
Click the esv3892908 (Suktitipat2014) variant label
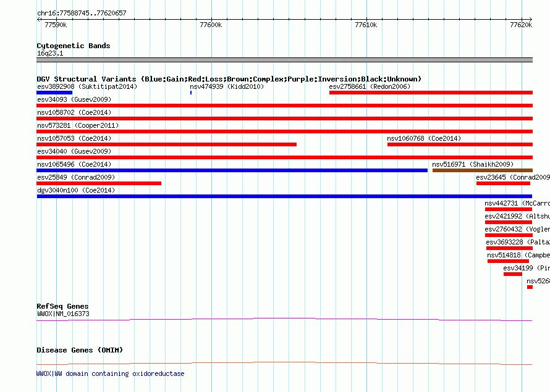[87, 86]
